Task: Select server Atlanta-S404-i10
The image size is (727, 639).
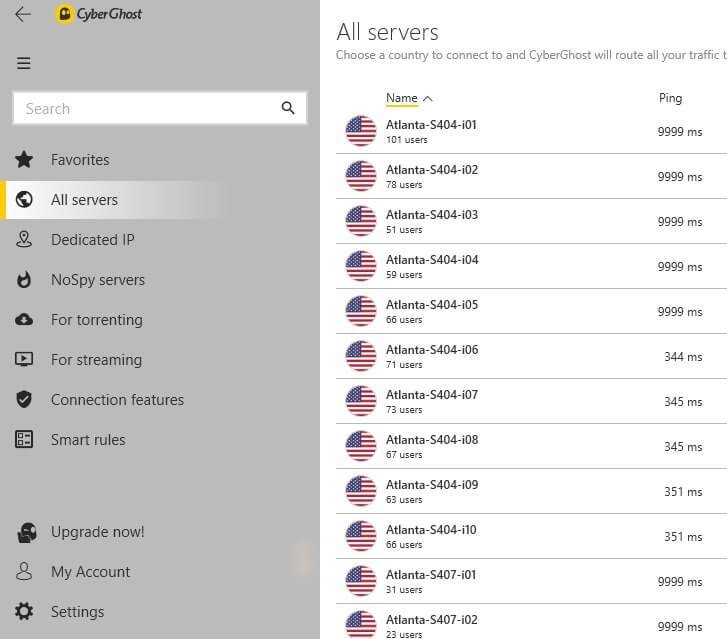Action: pyautogui.click(x=531, y=536)
